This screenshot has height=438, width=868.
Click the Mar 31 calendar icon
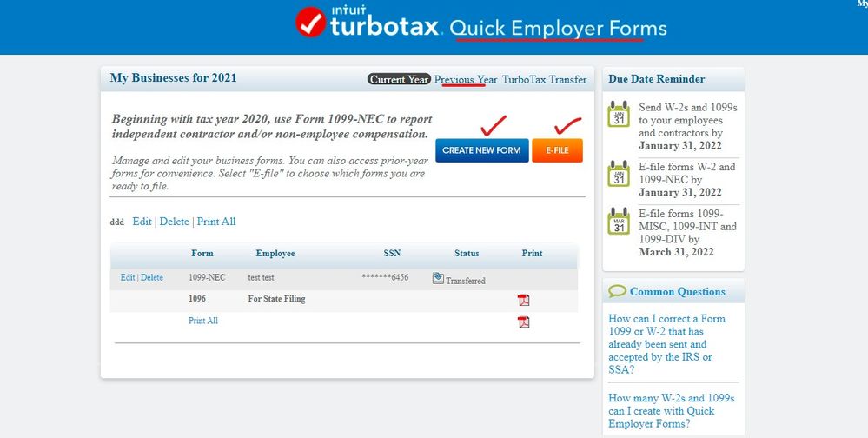(x=619, y=221)
